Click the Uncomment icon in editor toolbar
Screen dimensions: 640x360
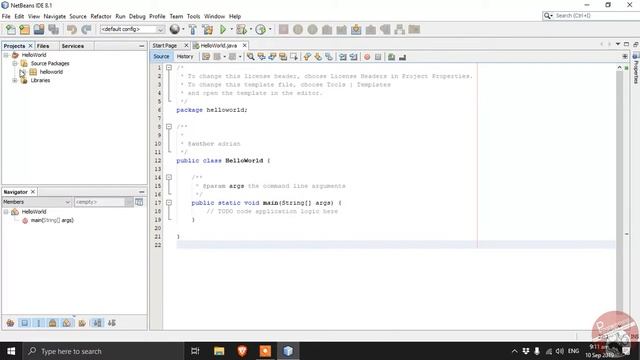[x=402, y=57]
